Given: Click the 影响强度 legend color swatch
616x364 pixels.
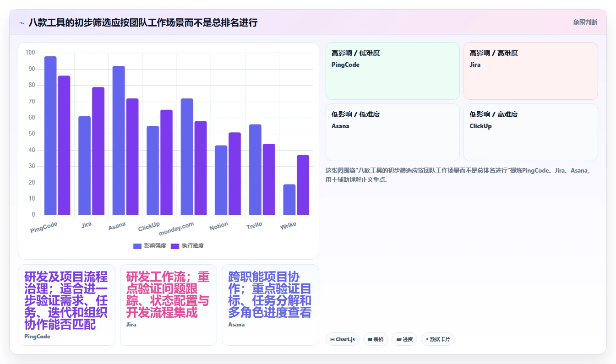Looking at the screenshot, I should coord(137,246).
